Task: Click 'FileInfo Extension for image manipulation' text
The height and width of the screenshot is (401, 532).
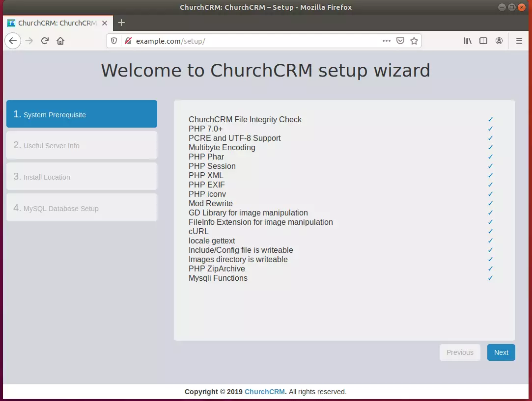Action: (261, 222)
